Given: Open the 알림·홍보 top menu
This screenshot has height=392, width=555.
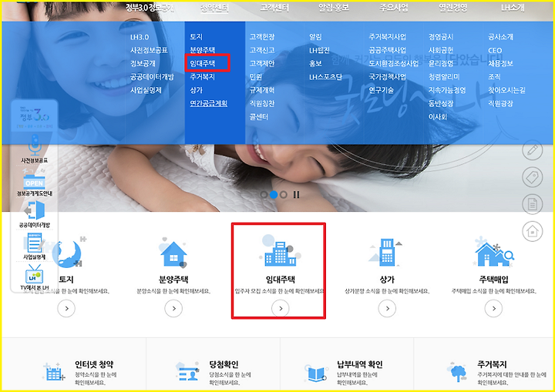Looking at the screenshot, I should pos(334,8).
